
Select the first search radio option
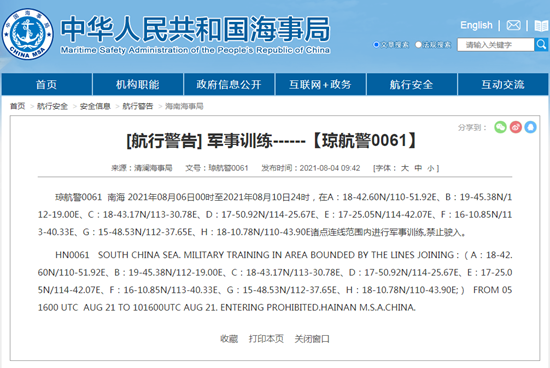(376, 45)
